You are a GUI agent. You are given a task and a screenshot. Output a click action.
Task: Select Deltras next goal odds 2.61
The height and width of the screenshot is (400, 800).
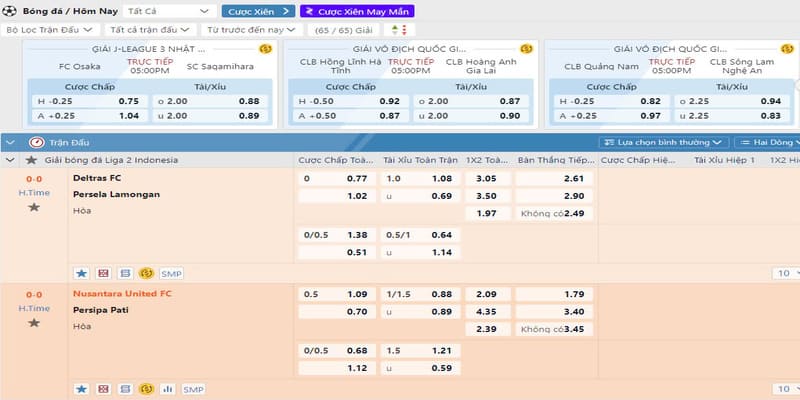coord(555,179)
